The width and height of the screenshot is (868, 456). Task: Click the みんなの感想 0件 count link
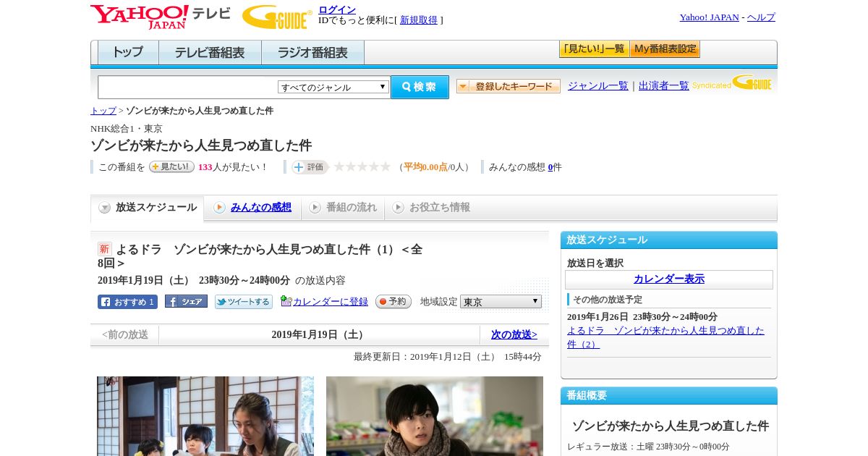pyautogui.click(x=550, y=167)
